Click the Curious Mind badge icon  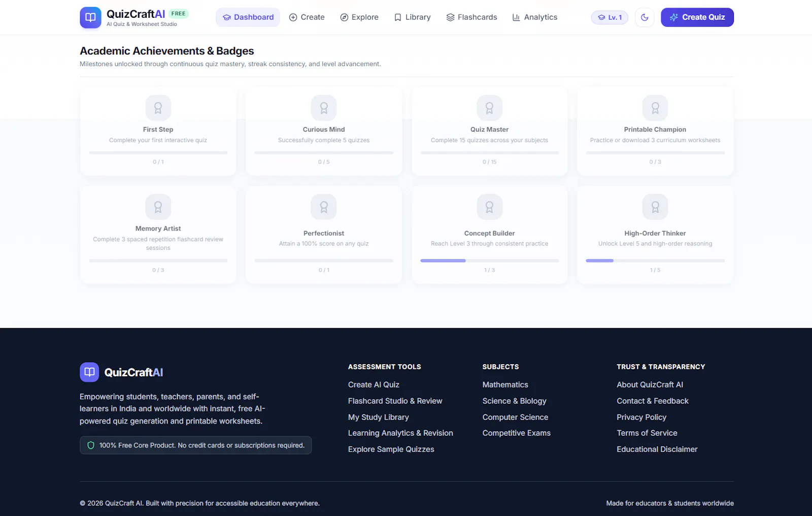point(324,108)
